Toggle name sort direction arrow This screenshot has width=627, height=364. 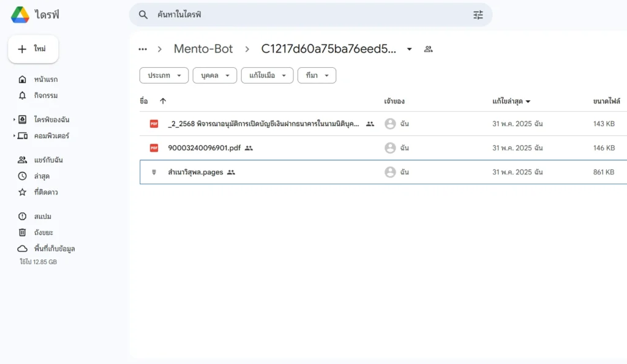pyautogui.click(x=163, y=101)
